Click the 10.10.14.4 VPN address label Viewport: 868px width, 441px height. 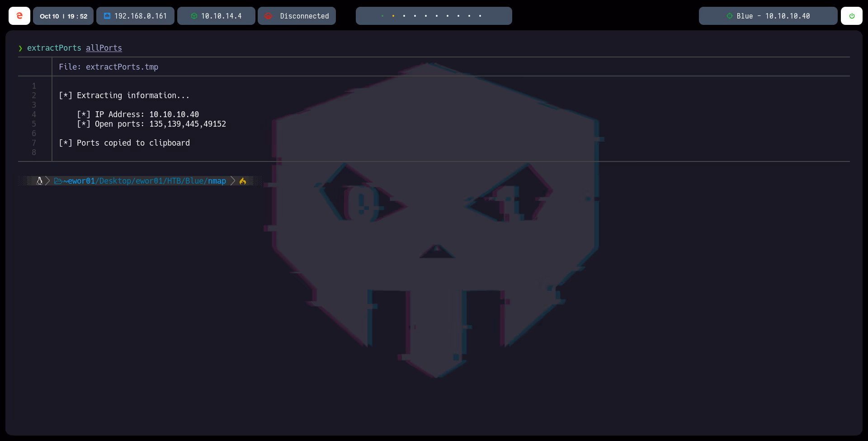[x=221, y=16]
